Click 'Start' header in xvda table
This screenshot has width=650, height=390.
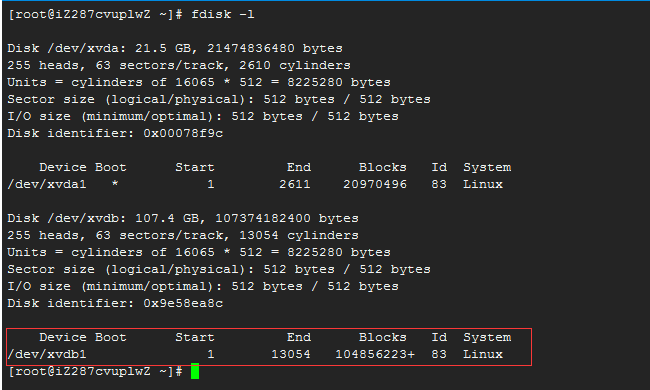pos(195,167)
